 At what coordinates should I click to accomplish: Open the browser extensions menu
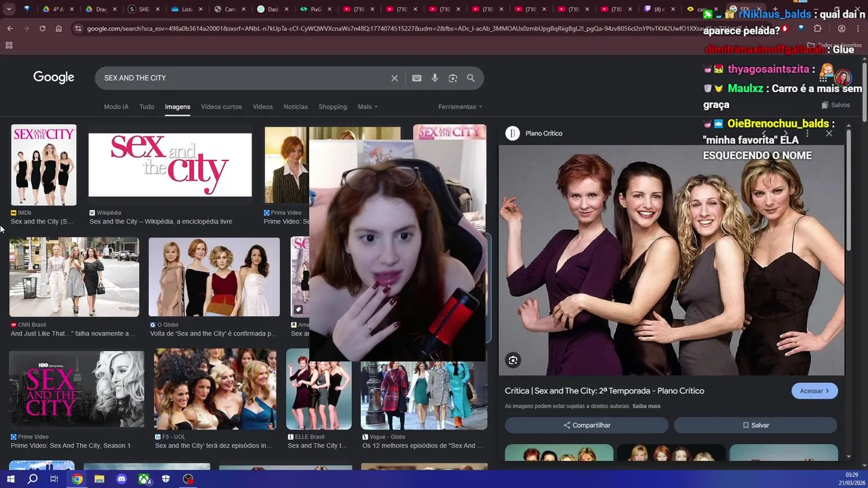[x=817, y=28]
